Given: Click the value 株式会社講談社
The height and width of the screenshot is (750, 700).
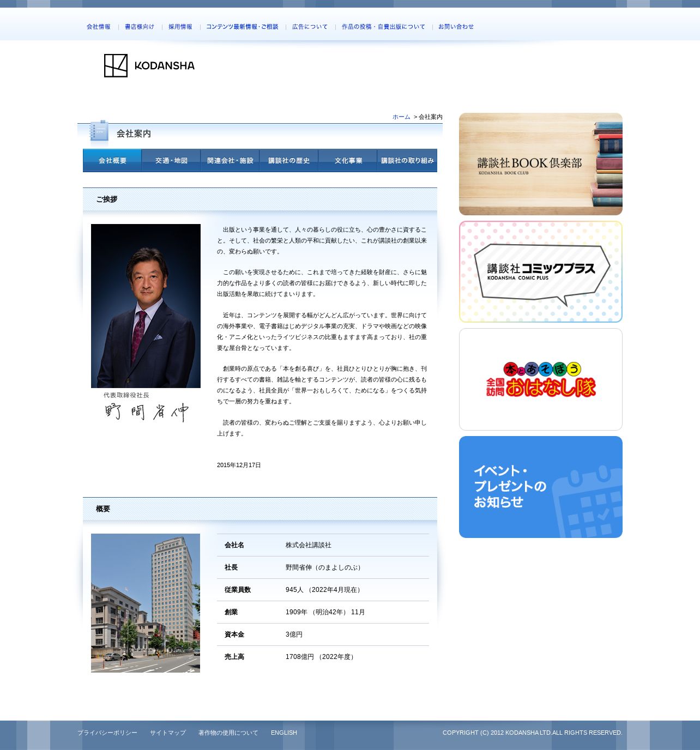Looking at the screenshot, I should 309,546.
